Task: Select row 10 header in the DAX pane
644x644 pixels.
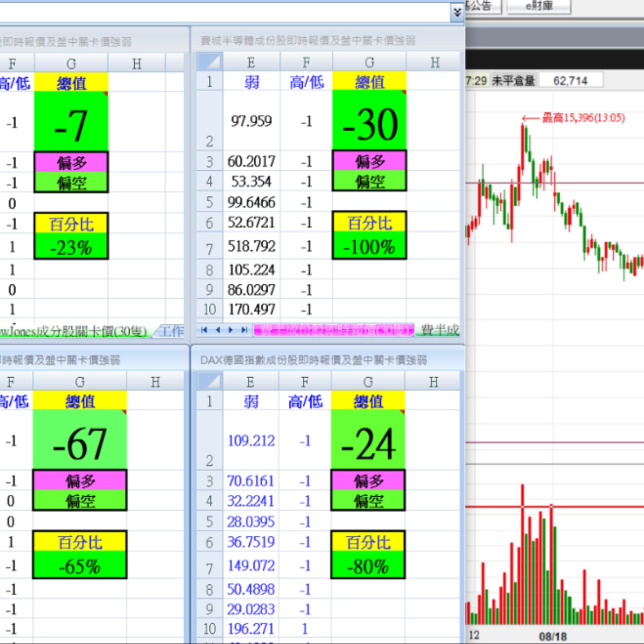Action: tap(209, 628)
